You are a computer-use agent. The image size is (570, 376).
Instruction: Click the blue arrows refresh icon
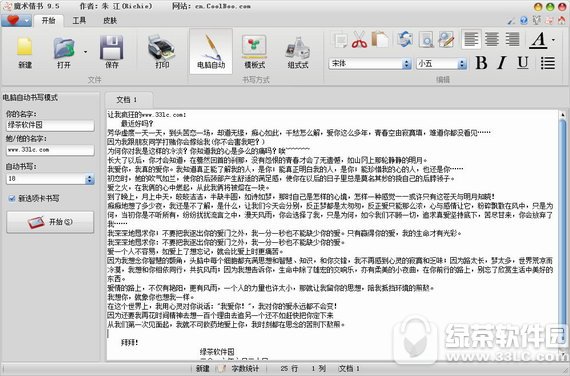[405, 39]
